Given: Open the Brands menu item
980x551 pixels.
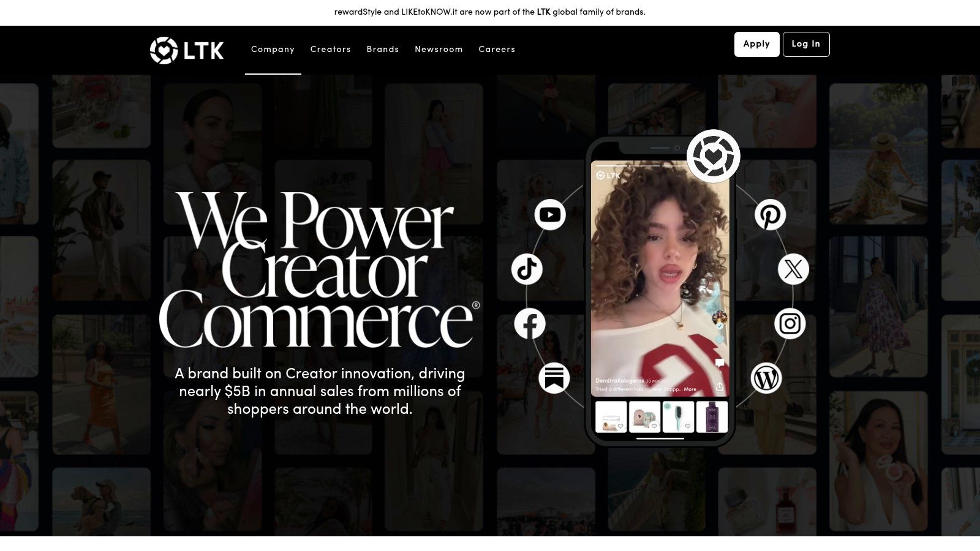Looking at the screenshot, I should [383, 50].
